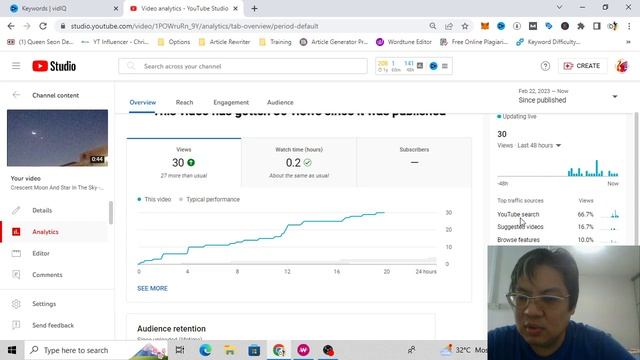This screenshot has height=360, width=640.
Task: Expand the hidden bookmarks overflow chevron
Action: (x=628, y=42)
